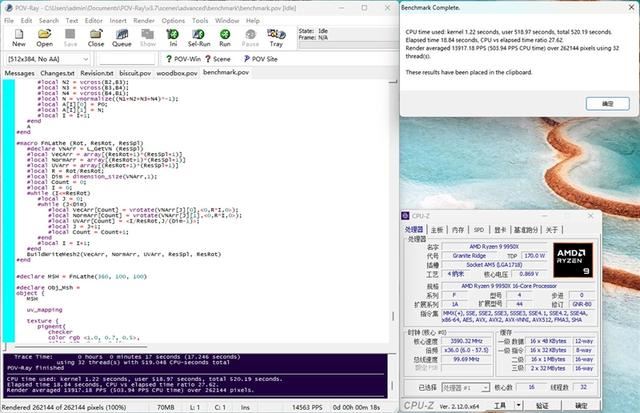Click the Open file toolbar icon

[45, 38]
